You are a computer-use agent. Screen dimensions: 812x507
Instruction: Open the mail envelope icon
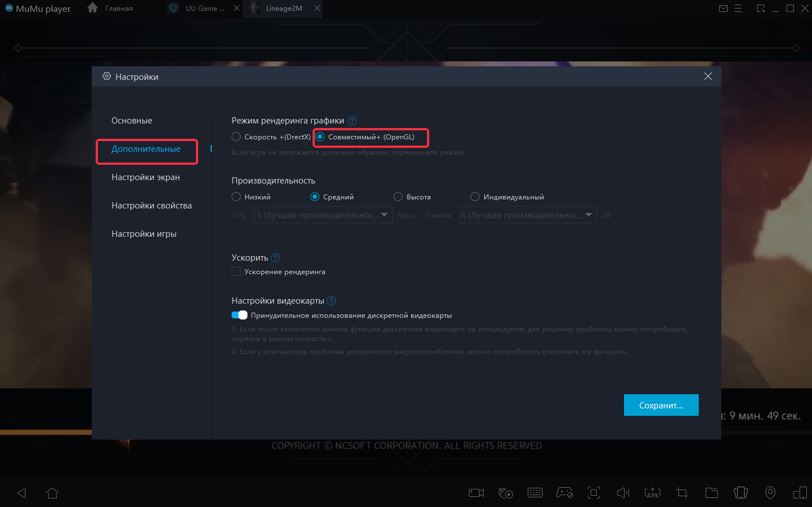pos(723,8)
